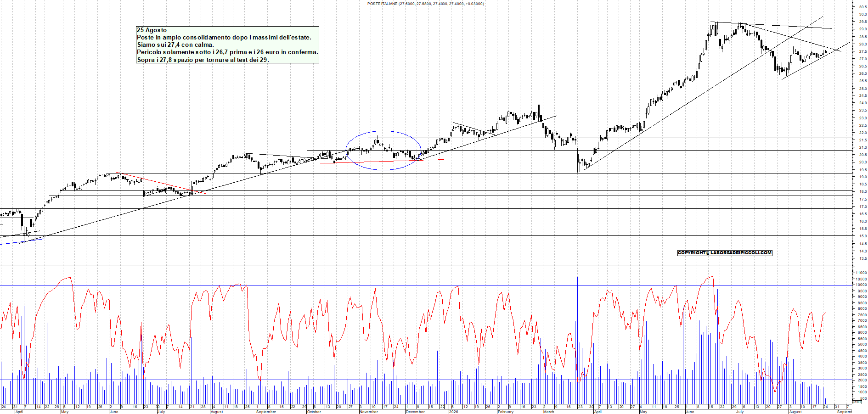Click the March label on the date axis

tap(549, 412)
